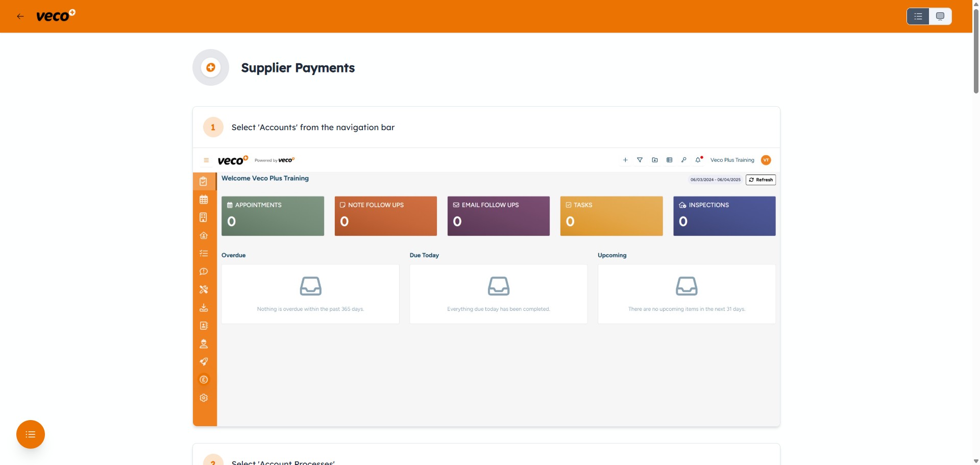Open the Maintenance tools sidebar icon
This screenshot has width=980, height=465.
click(x=204, y=289)
